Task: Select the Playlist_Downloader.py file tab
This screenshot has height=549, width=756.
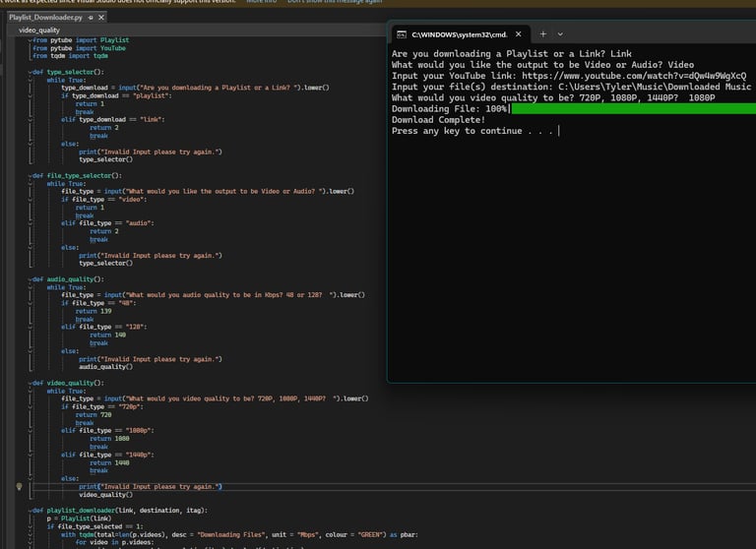Action: [45, 18]
